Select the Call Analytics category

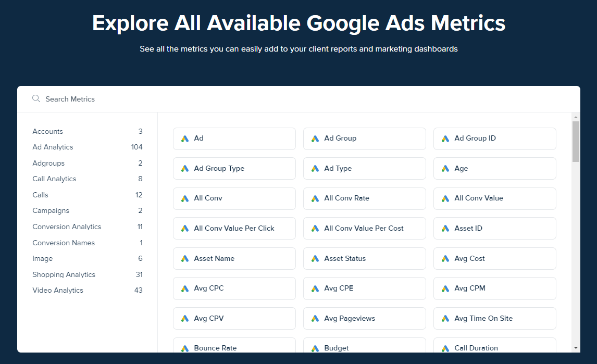pyautogui.click(x=87, y=179)
